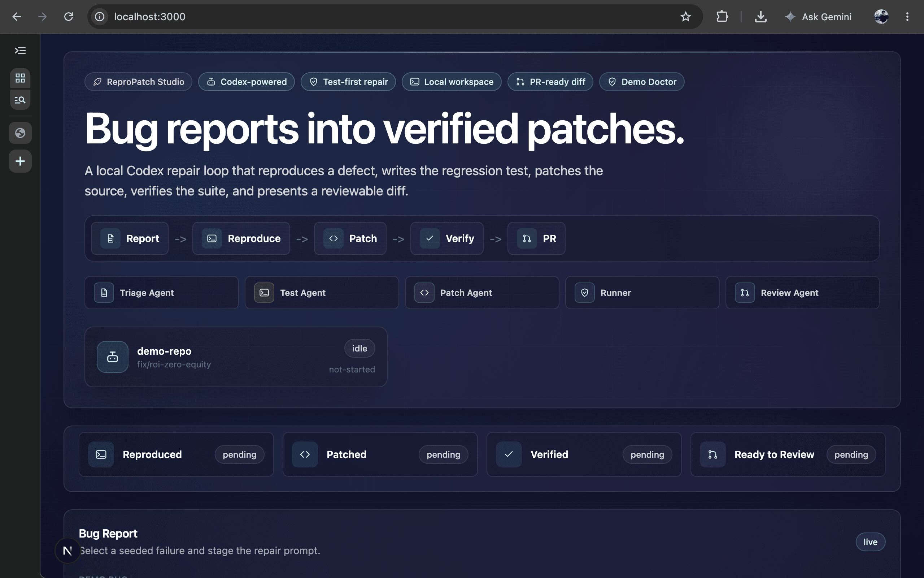The width and height of the screenshot is (924, 578).
Task: Open the Next.js dev tools N button
Action: pyautogui.click(x=67, y=551)
